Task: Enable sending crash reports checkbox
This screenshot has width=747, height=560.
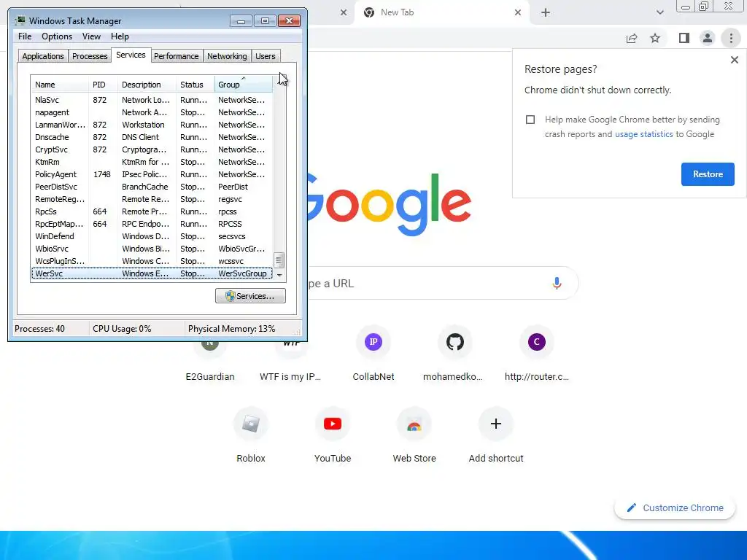Action: (530, 120)
